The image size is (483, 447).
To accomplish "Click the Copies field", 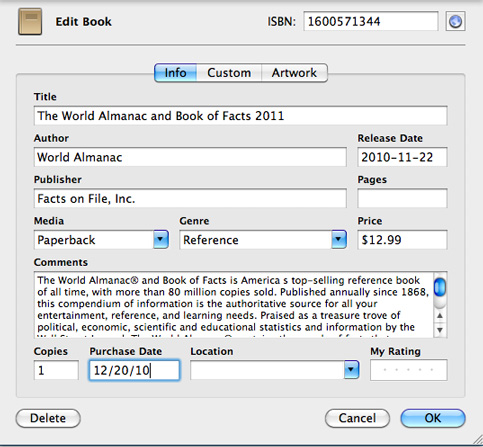I will click(x=56, y=370).
